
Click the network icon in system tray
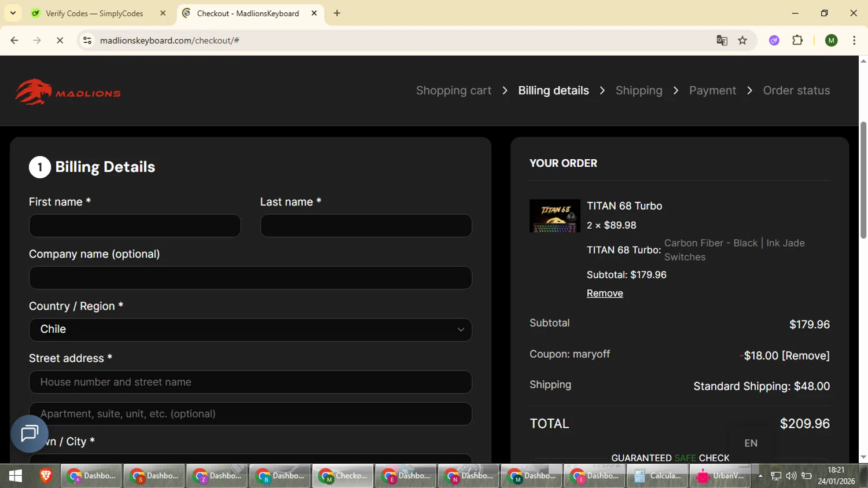(776, 476)
